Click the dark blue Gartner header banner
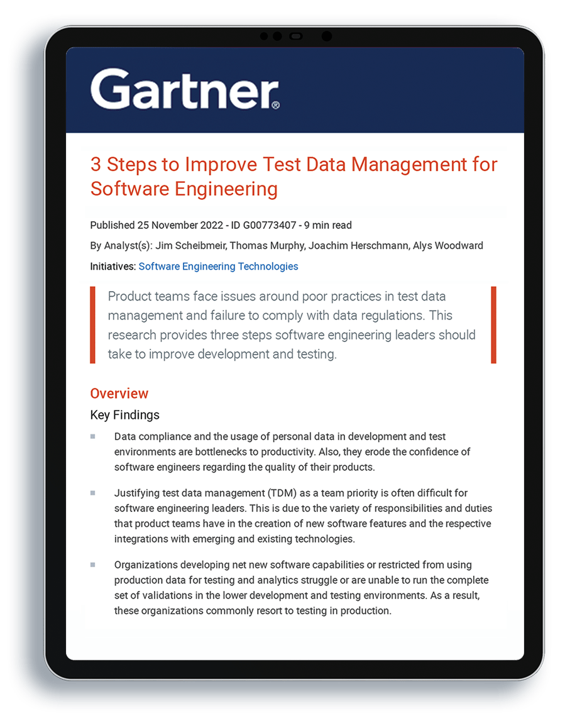The image size is (565, 728). click(x=409, y=88)
